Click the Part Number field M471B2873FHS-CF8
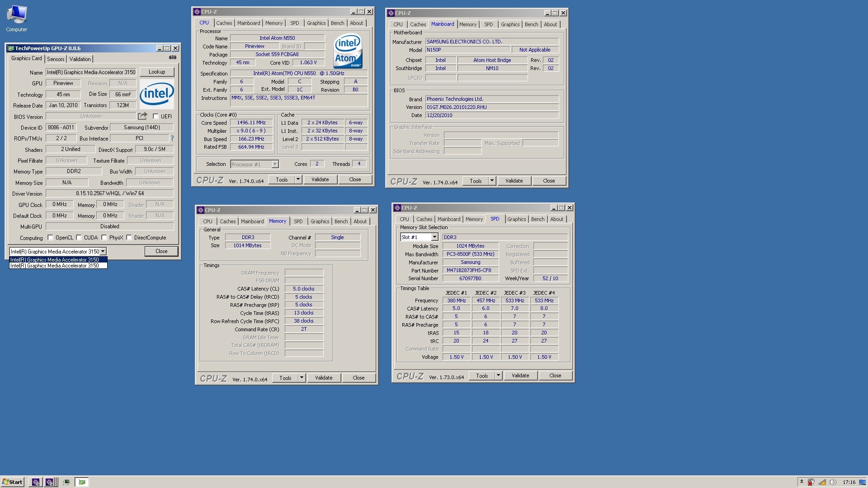 tap(470, 271)
